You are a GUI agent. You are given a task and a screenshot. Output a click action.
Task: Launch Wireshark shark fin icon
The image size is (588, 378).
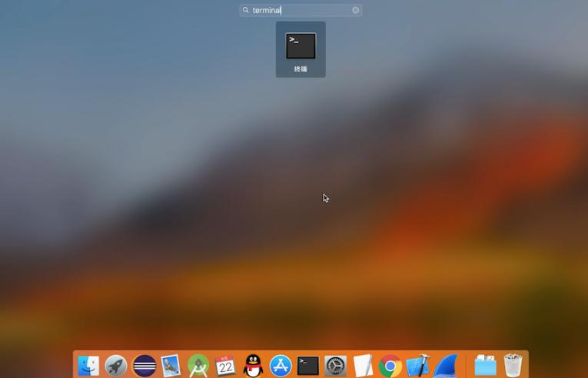445,365
